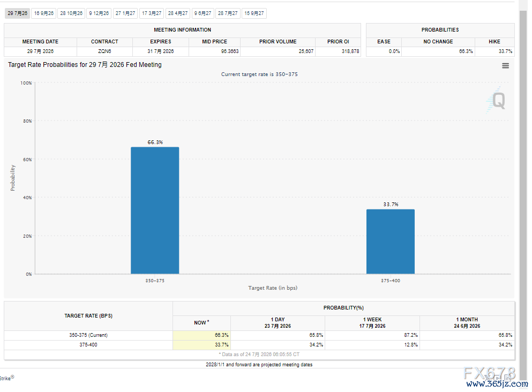Click the 375-400 blue probability bar
The width and height of the screenshot is (532, 392).
point(391,242)
